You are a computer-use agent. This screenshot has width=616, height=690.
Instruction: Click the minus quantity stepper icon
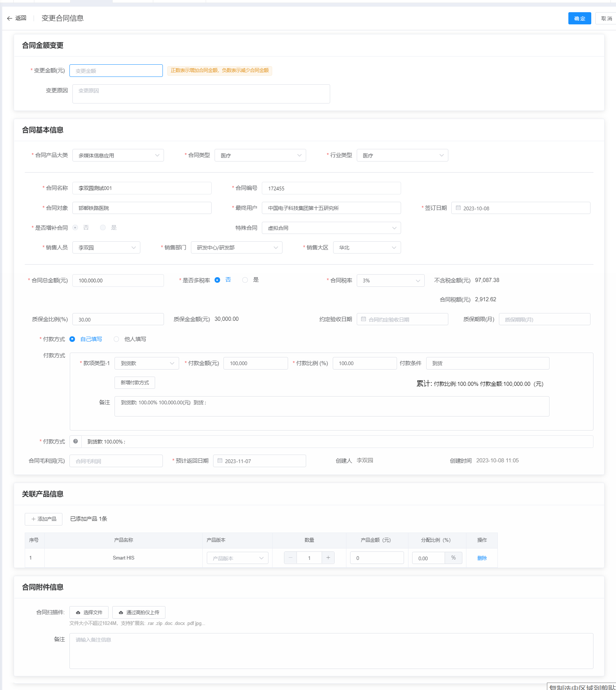pyautogui.click(x=291, y=558)
